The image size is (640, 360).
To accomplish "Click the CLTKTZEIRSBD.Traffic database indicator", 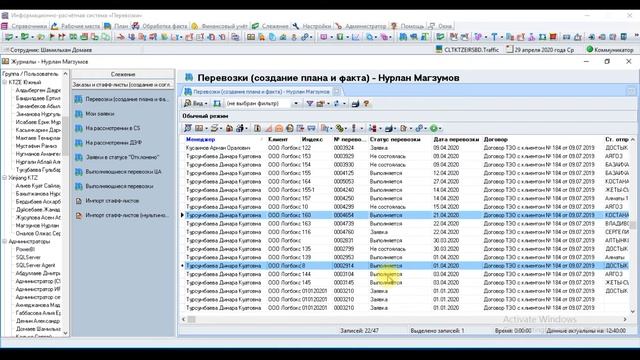I will click(467, 49).
